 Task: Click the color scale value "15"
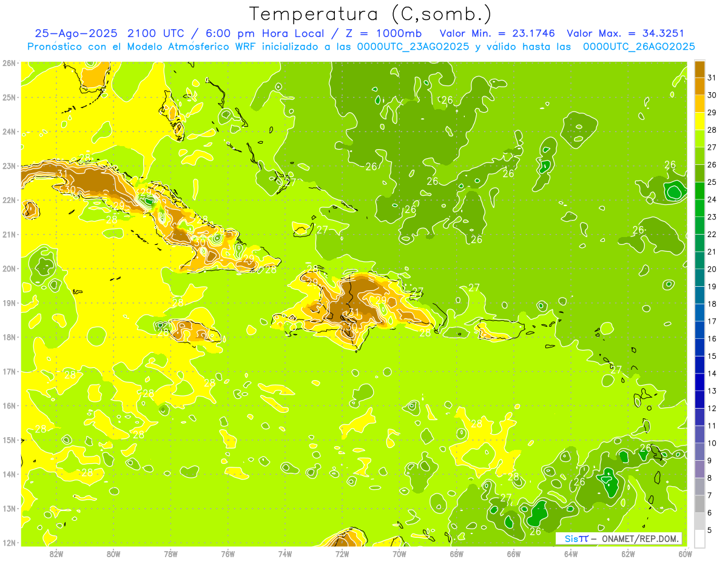click(x=713, y=356)
